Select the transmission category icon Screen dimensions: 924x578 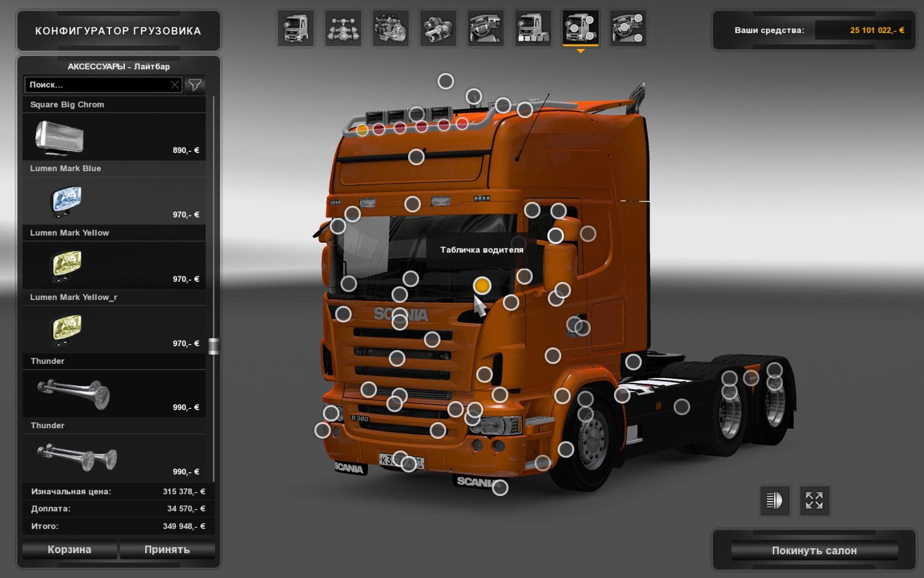[438, 28]
